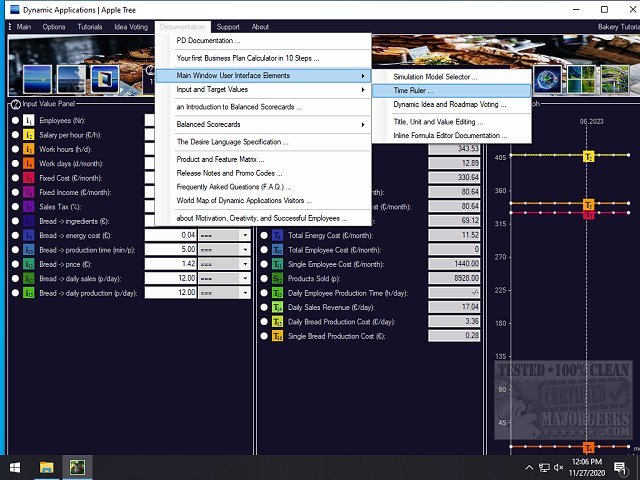Click the i10 icon for Bread production time
640x480 pixels.
29,250
